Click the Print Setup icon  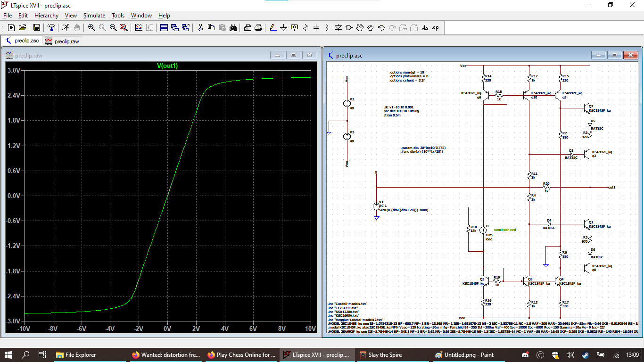pyautogui.click(x=248, y=28)
